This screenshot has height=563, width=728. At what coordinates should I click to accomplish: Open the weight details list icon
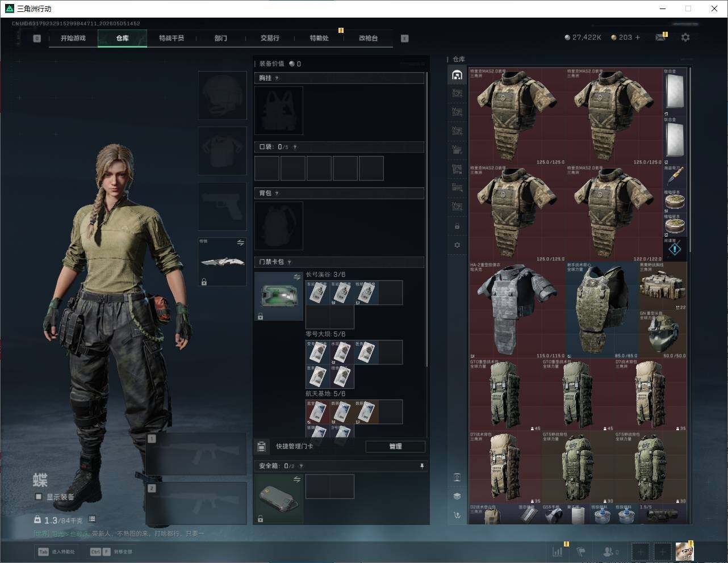(92, 519)
